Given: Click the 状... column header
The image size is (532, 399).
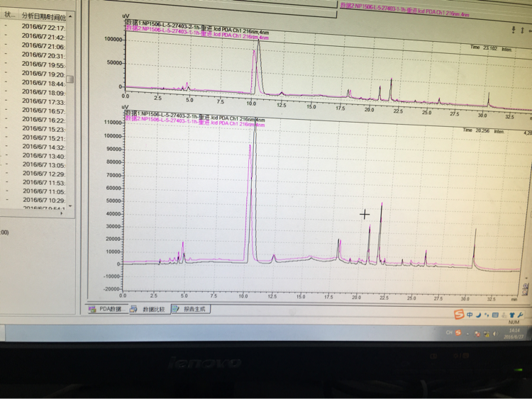Looking at the screenshot, I should [9, 15].
